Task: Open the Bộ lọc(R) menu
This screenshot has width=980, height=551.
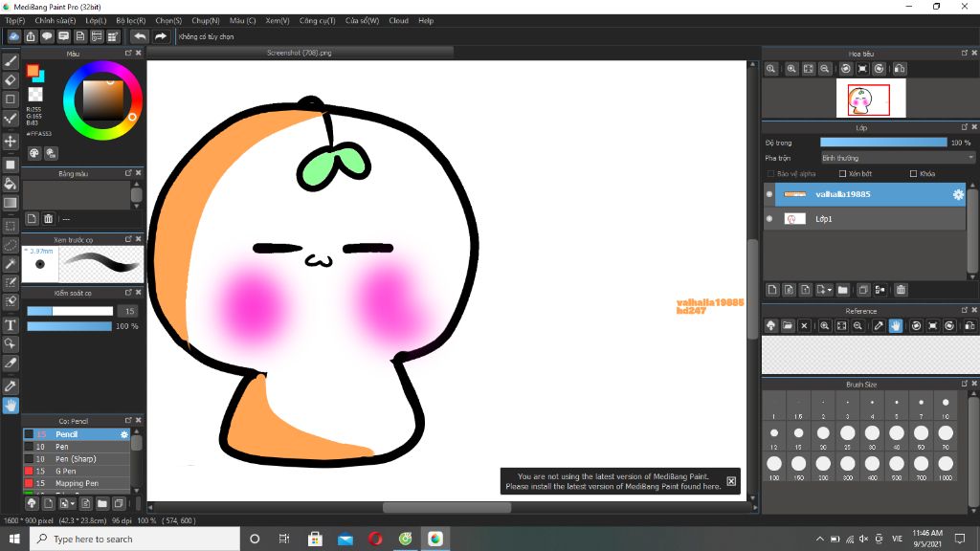Action: point(130,20)
